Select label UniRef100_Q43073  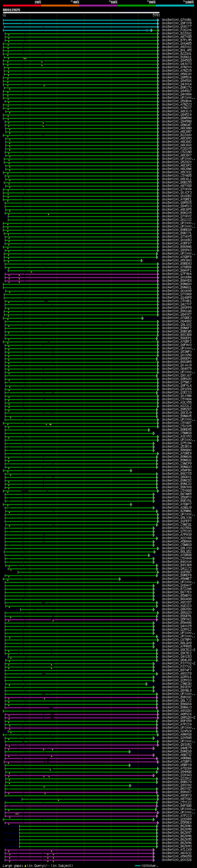tap(176, 64)
